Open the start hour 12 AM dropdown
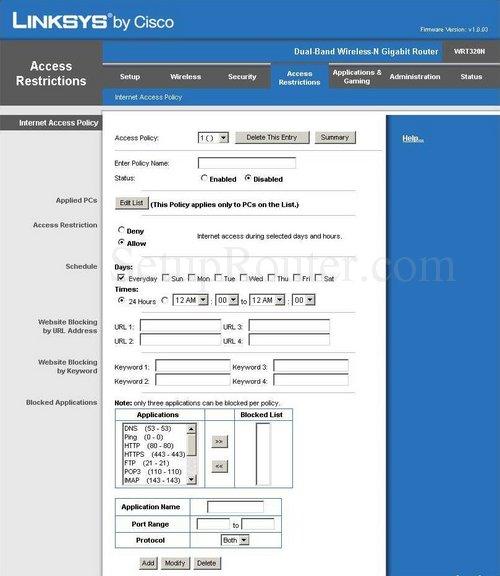Screen dimensions: 500x576 coord(190,300)
